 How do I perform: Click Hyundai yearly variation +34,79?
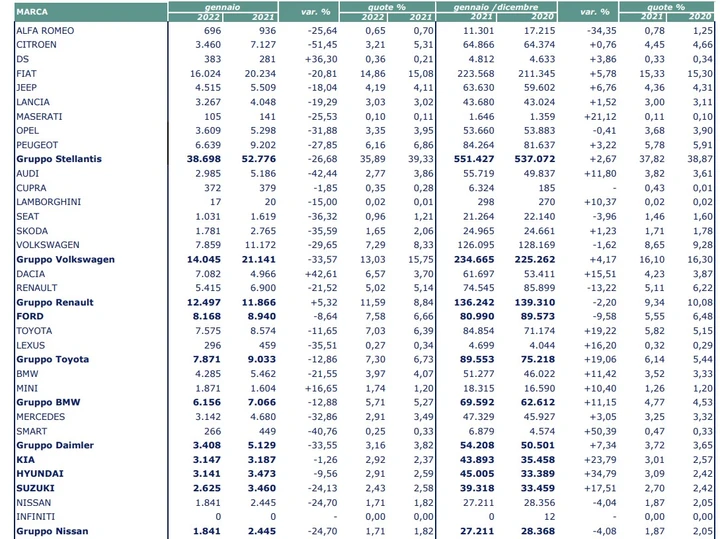600,474
